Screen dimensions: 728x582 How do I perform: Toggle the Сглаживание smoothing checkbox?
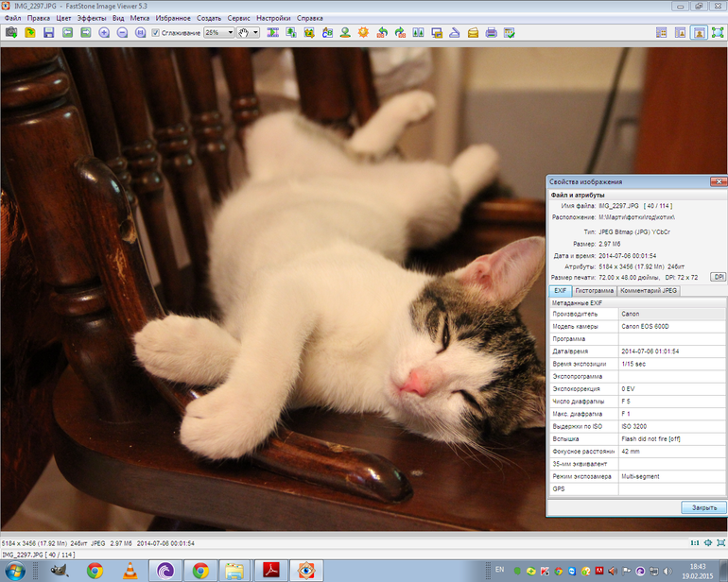click(156, 33)
